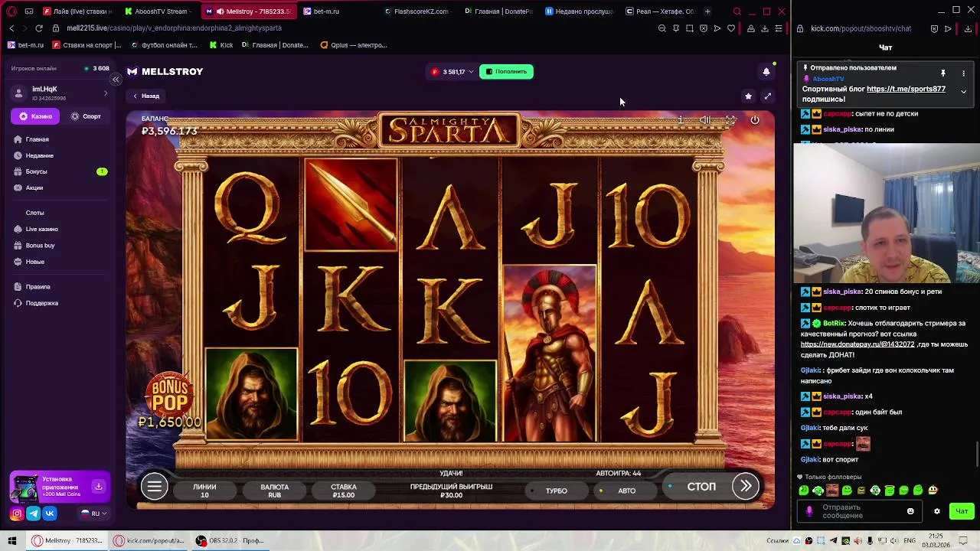
Task: Mute sound with speaker icon in game
Action: pos(705,120)
